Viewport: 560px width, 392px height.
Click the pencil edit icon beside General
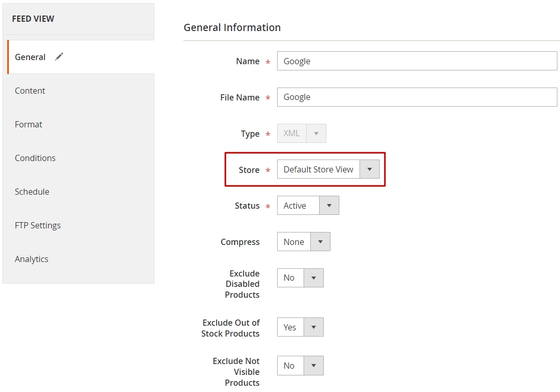[59, 57]
